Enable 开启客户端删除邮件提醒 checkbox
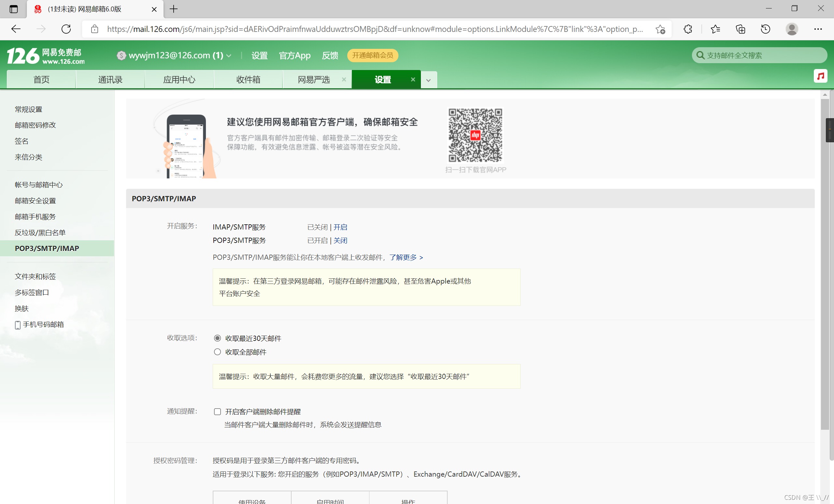The width and height of the screenshot is (834, 504). pyautogui.click(x=217, y=412)
